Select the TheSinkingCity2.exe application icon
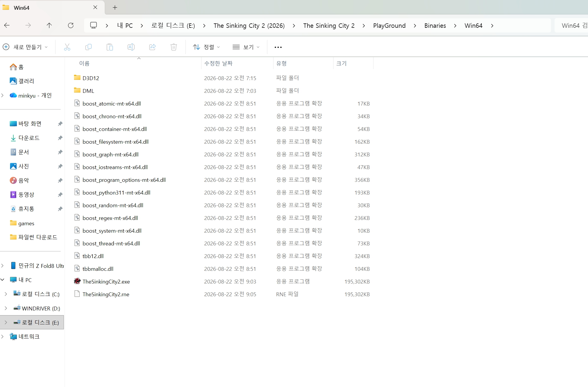588x387 pixels. 77,281
